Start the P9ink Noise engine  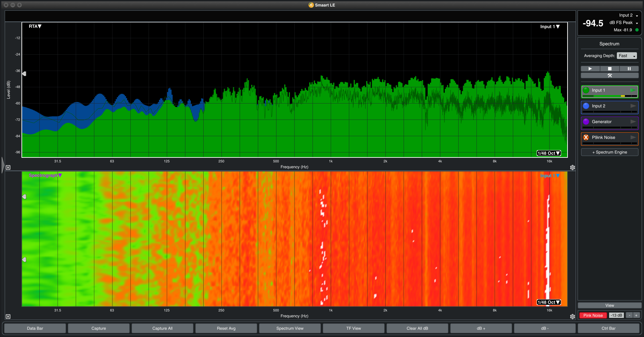[x=633, y=137]
